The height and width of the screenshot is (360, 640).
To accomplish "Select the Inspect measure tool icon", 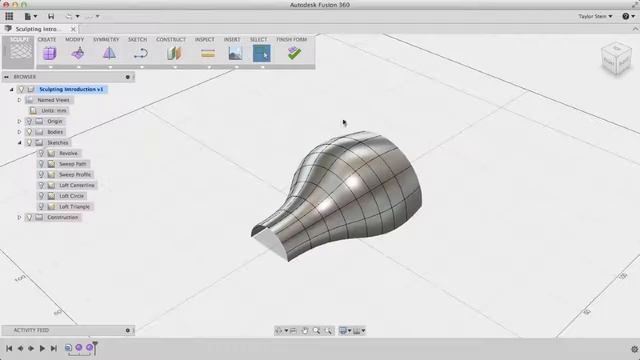I will (208, 53).
